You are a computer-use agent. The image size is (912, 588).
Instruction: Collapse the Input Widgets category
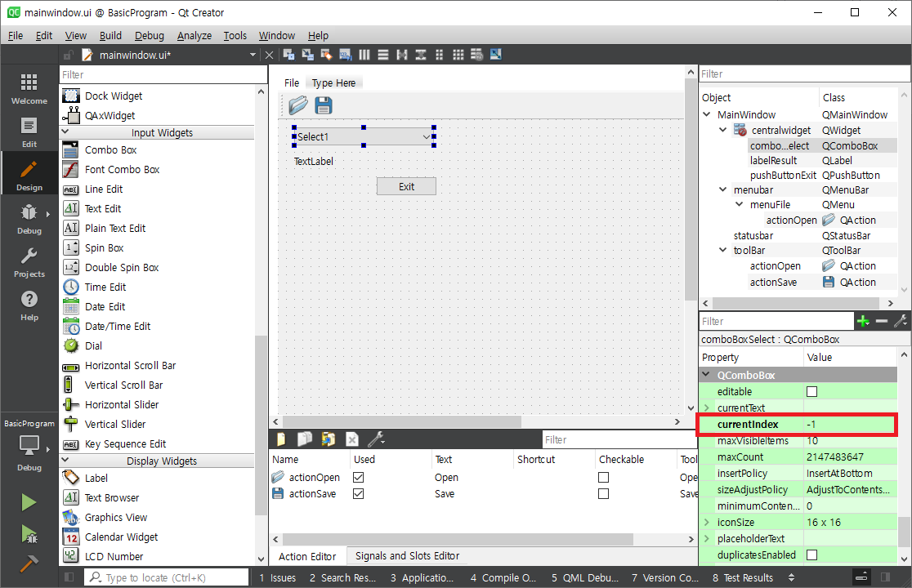(65, 132)
